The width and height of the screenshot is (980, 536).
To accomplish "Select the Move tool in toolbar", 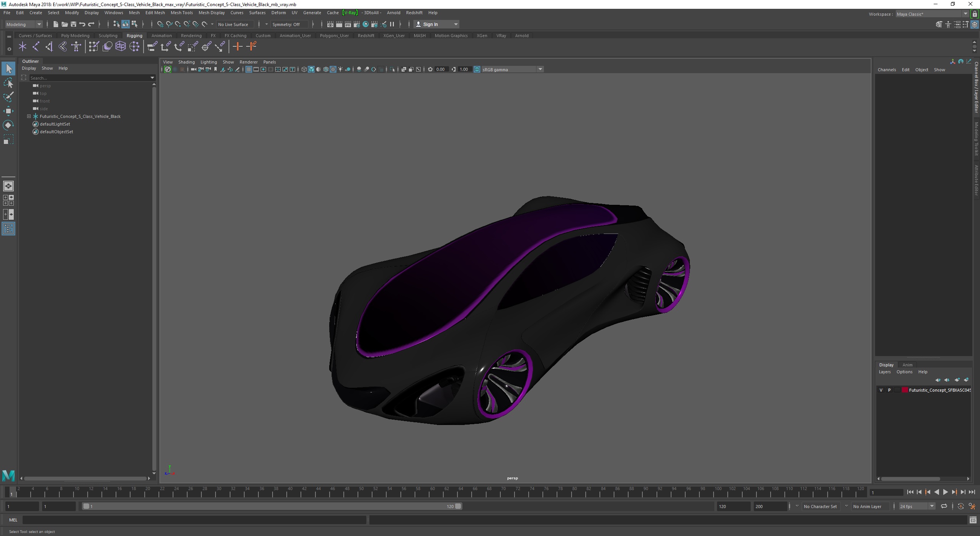I will (8, 111).
